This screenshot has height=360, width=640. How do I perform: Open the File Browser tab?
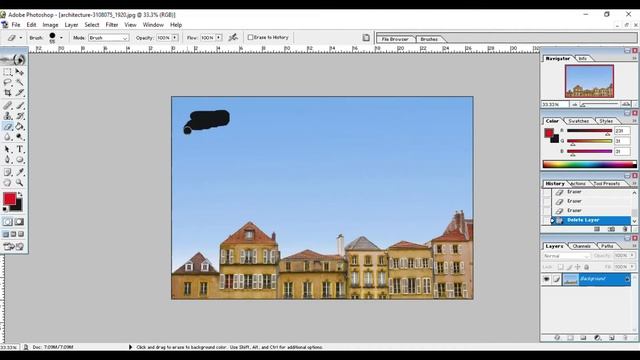pos(395,39)
